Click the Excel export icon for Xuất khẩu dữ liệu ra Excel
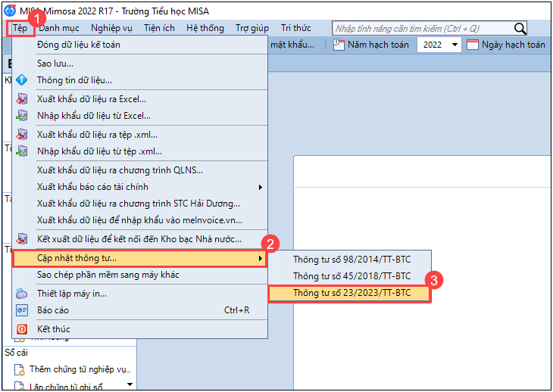Viewport: 553px width, 392px height. click(22, 99)
